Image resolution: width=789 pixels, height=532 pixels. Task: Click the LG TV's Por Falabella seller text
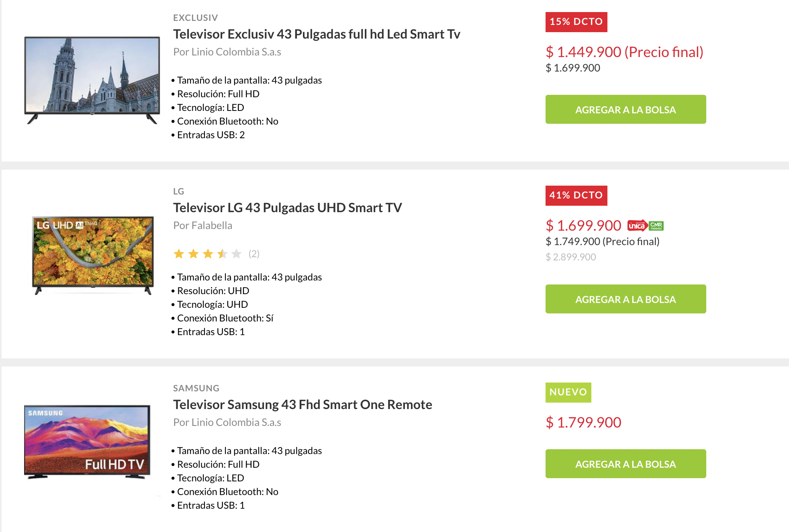[202, 225]
